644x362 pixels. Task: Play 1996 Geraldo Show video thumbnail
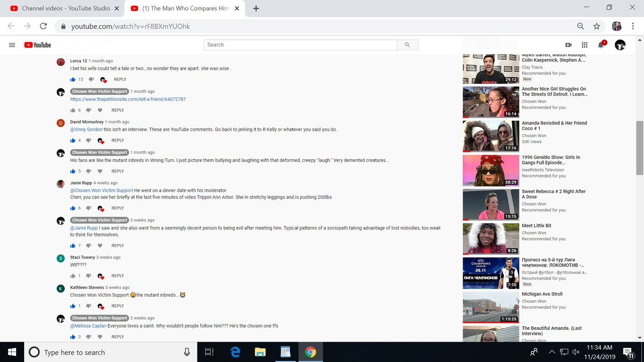(x=491, y=171)
